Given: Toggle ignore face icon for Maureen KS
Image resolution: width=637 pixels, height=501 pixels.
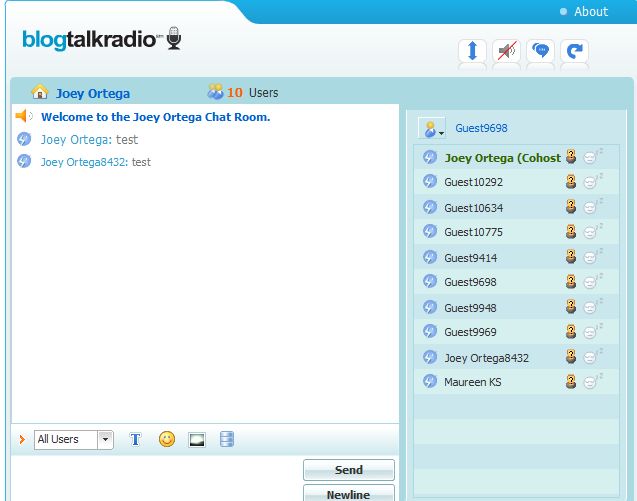Looking at the screenshot, I should (592, 382).
